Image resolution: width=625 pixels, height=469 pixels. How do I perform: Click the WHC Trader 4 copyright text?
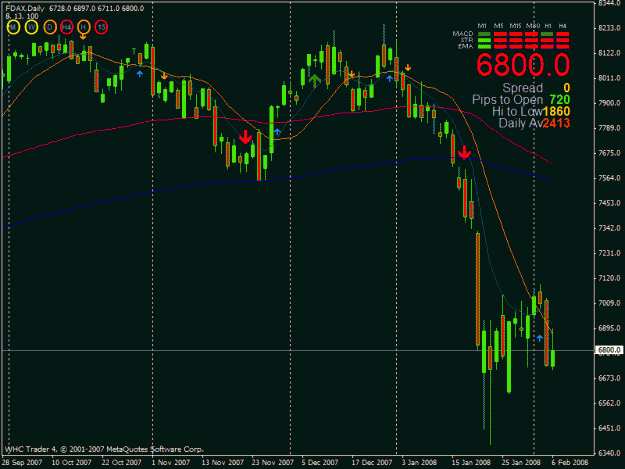coord(104,449)
